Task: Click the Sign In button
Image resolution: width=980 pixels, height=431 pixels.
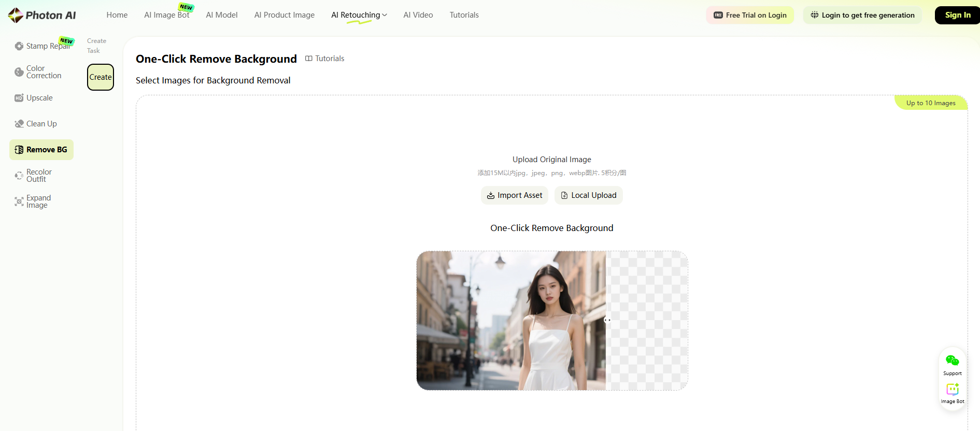Action: click(957, 15)
